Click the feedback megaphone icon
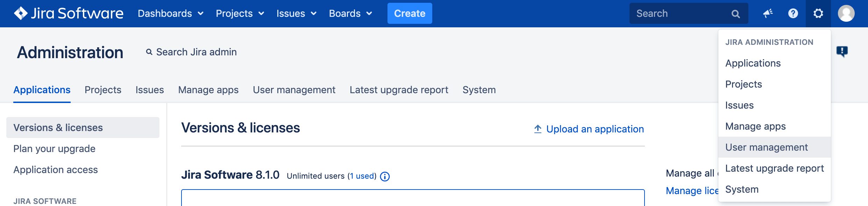 click(x=768, y=13)
